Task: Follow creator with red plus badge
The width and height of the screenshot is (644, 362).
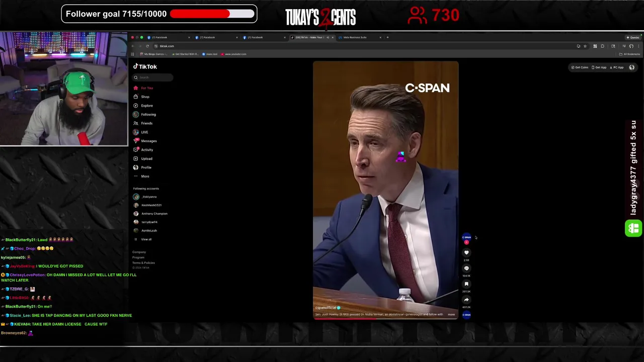Action: point(466,242)
